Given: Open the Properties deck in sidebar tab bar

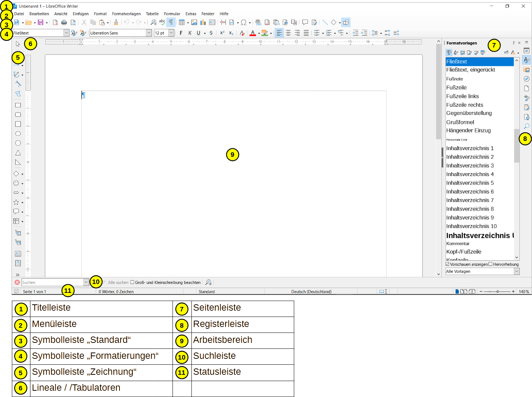Looking at the screenshot, I should [526, 50].
